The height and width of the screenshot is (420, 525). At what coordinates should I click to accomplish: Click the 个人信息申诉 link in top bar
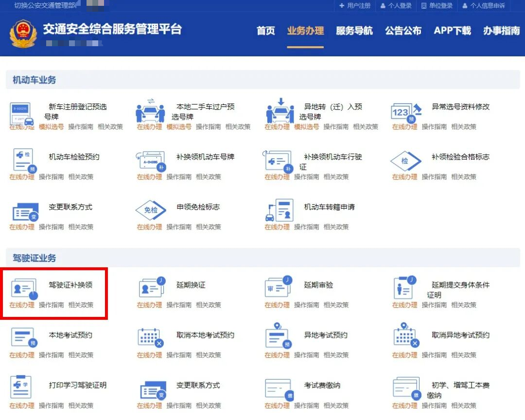(484, 6)
